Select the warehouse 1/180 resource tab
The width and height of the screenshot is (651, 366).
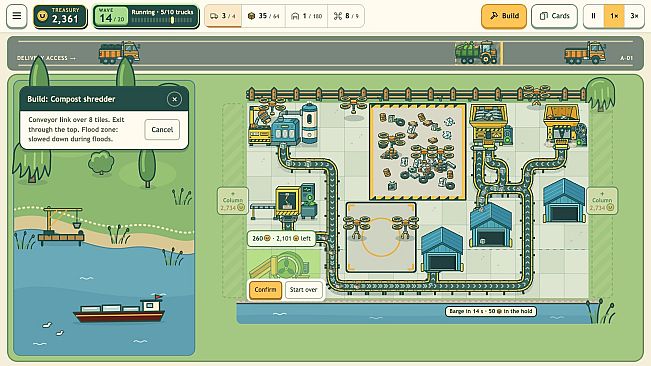coord(306,16)
